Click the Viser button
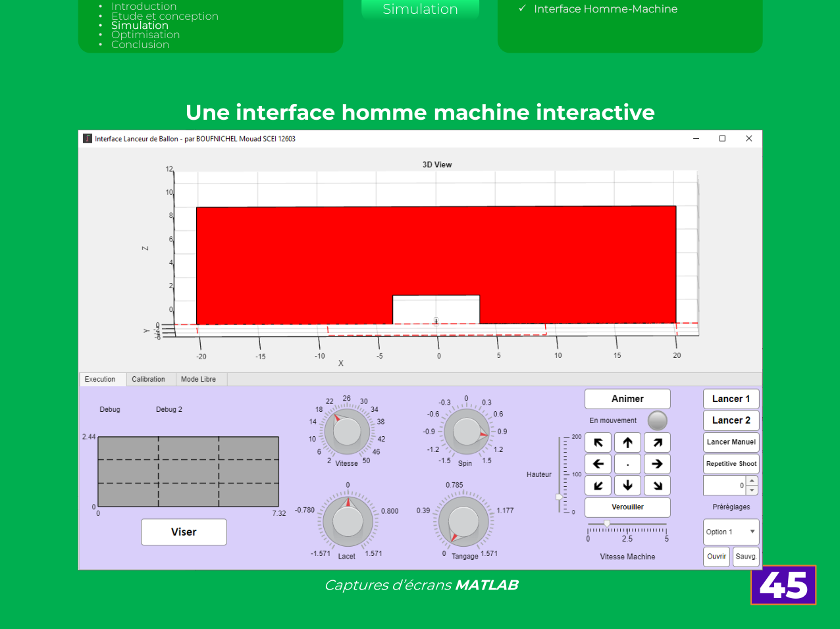This screenshot has width=840, height=629. coord(184,532)
